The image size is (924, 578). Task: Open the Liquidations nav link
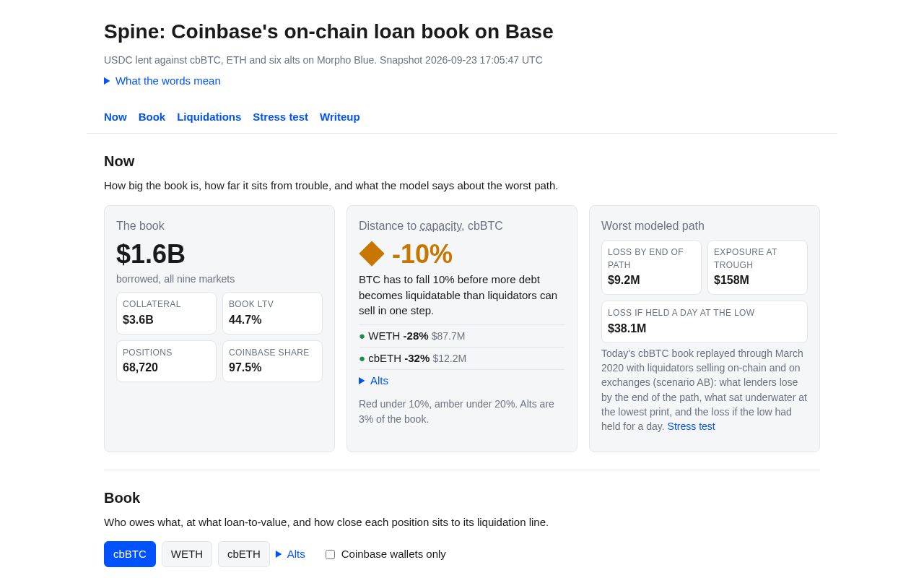pyautogui.click(x=209, y=117)
